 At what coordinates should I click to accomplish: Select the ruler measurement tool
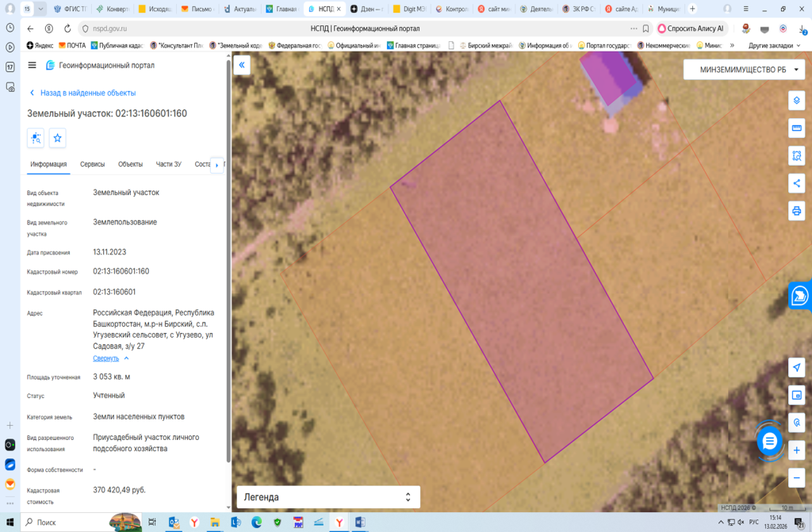[797, 128]
